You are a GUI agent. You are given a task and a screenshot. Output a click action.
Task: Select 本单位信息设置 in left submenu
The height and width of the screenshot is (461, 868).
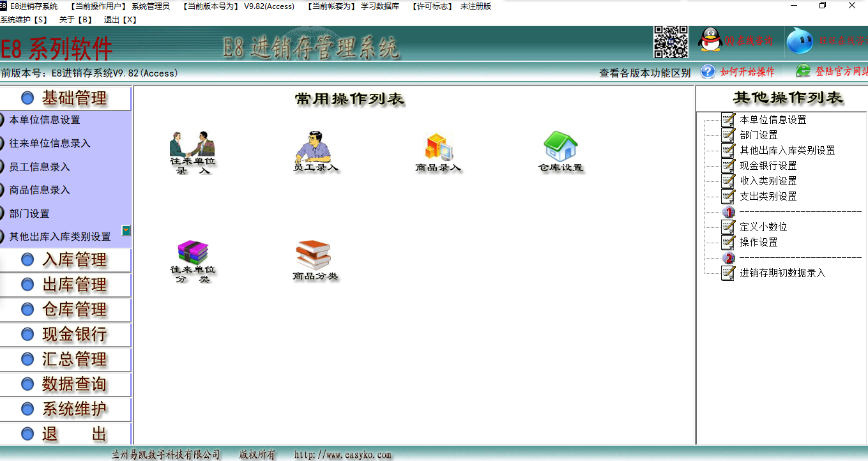tap(45, 119)
